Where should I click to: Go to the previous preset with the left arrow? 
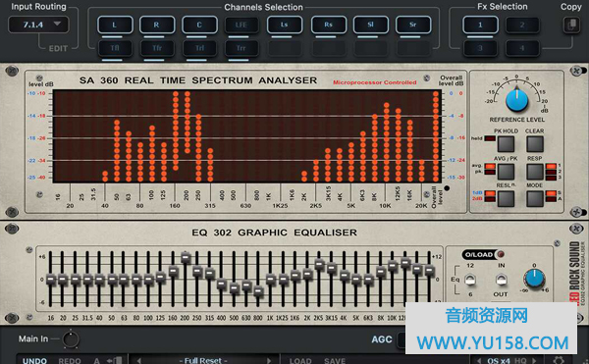(x=139, y=361)
